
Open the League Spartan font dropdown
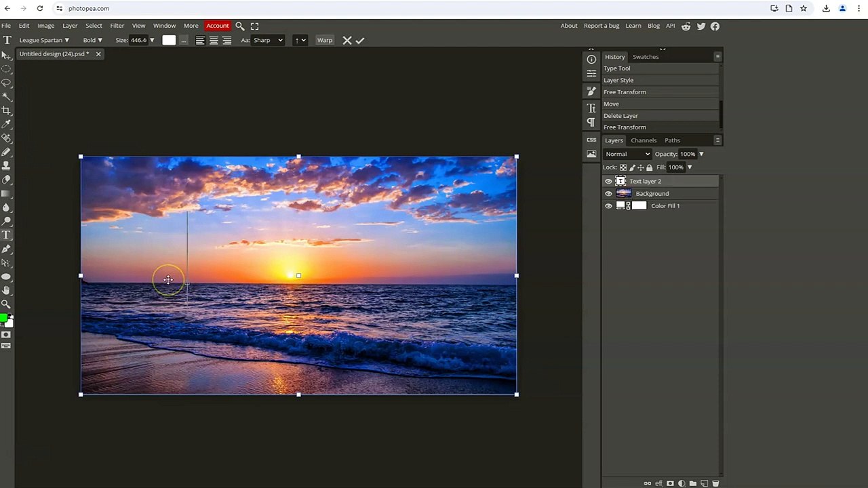click(44, 41)
